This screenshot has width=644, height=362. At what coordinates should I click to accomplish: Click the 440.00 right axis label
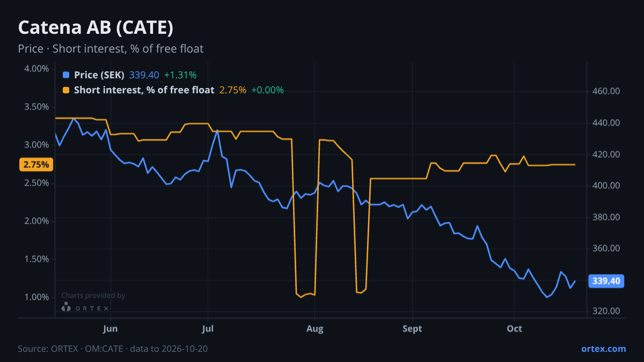pyautogui.click(x=606, y=123)
